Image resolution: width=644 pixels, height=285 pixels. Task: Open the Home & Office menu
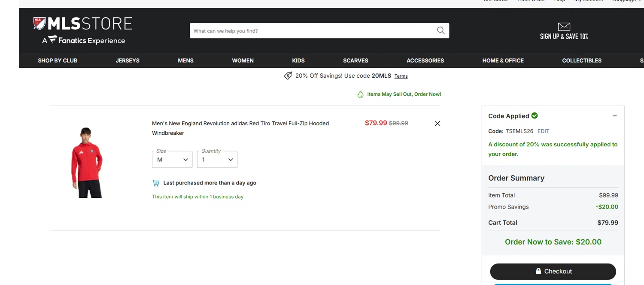pyautogui.click(x=503, y=61)
